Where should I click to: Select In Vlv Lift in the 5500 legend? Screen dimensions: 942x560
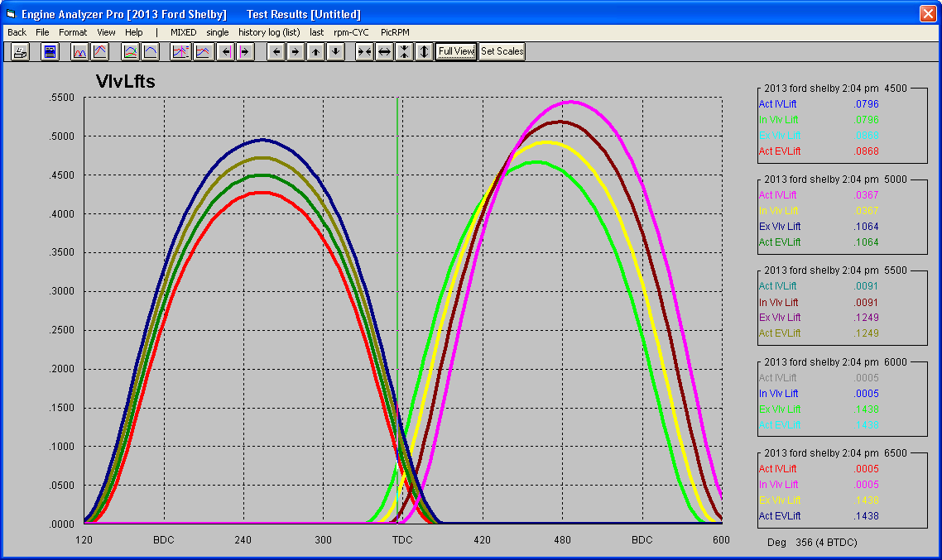(779, 303)
